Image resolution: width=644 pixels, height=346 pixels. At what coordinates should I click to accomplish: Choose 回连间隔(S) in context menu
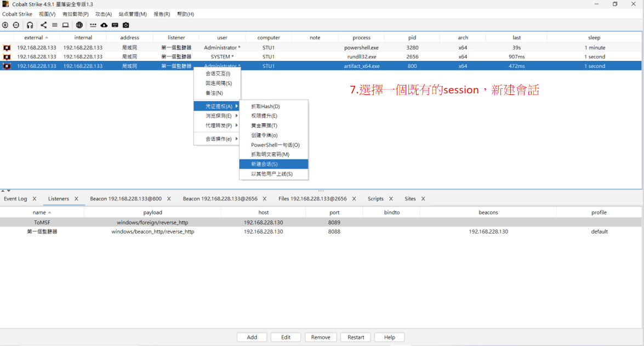(x=217, y=83)
